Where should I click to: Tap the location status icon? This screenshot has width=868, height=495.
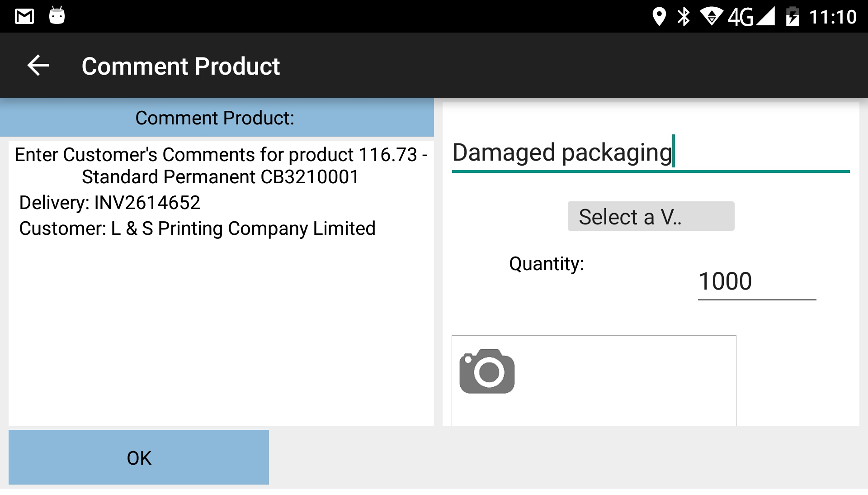click(659, 17)
